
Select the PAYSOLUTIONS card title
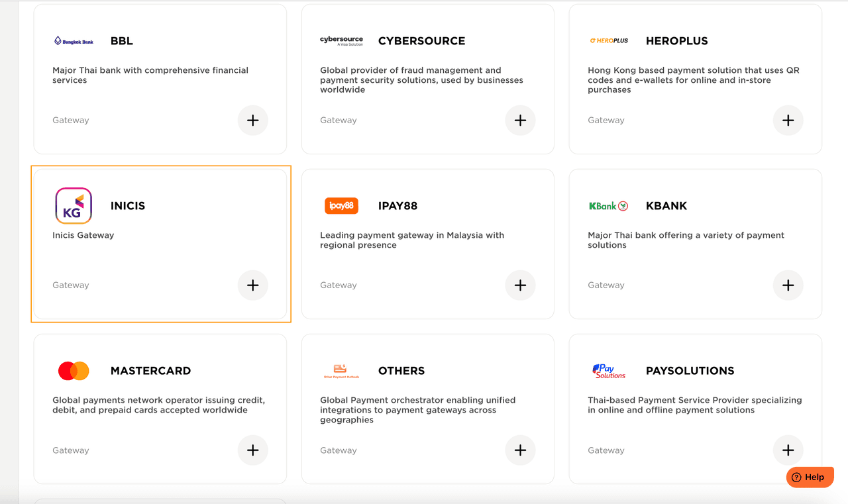(690, 371)
